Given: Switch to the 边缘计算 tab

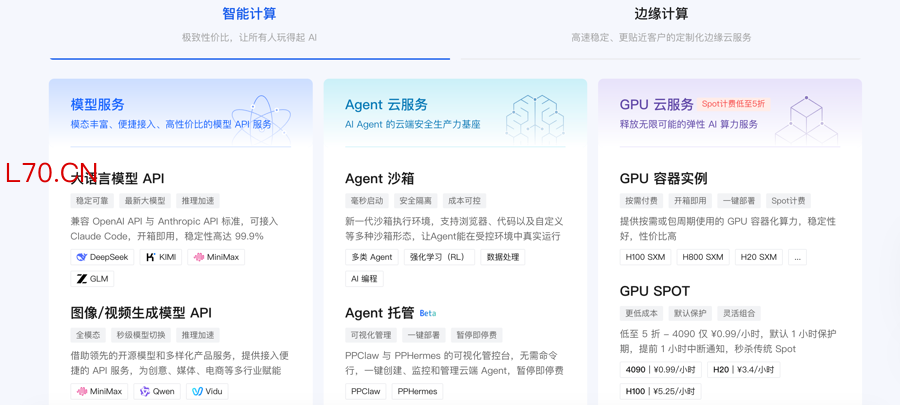Looking at the screenshot, I should click(x=661, y=14).
